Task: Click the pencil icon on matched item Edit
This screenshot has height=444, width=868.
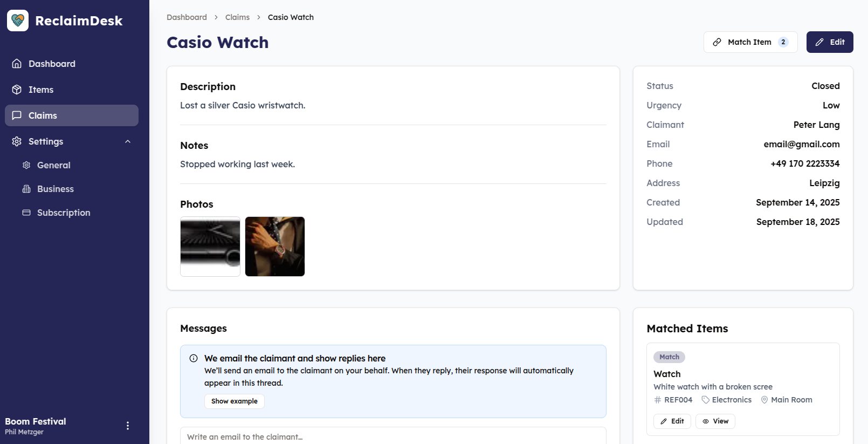Action: click(x=664, y=421)
